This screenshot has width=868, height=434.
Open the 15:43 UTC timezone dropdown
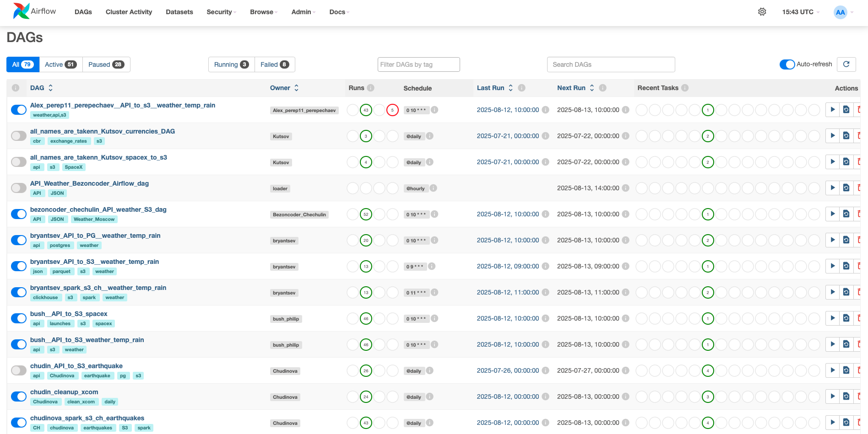click(x=801, y=12)
